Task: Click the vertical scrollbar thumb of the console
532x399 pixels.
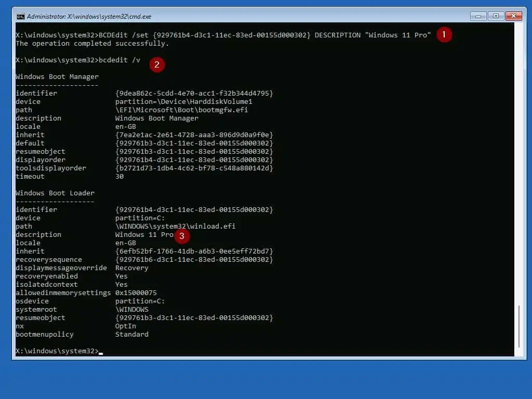Action: coord(519,327)
